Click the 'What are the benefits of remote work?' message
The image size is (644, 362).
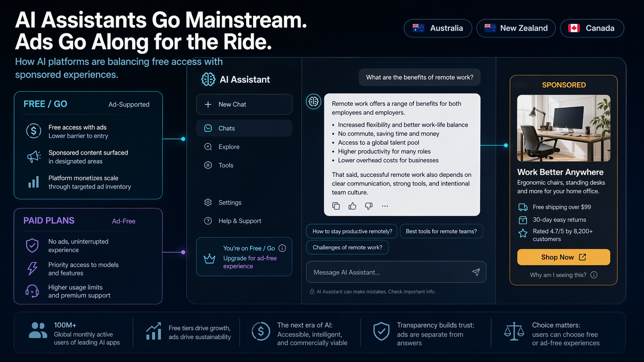click(x=420, y=77)
